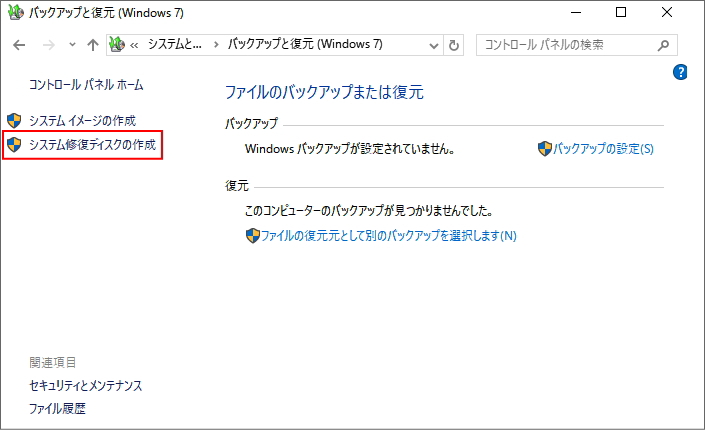705x435 pixels.
Task: Open help with the blue question mark
Action: tap(682, 72)
